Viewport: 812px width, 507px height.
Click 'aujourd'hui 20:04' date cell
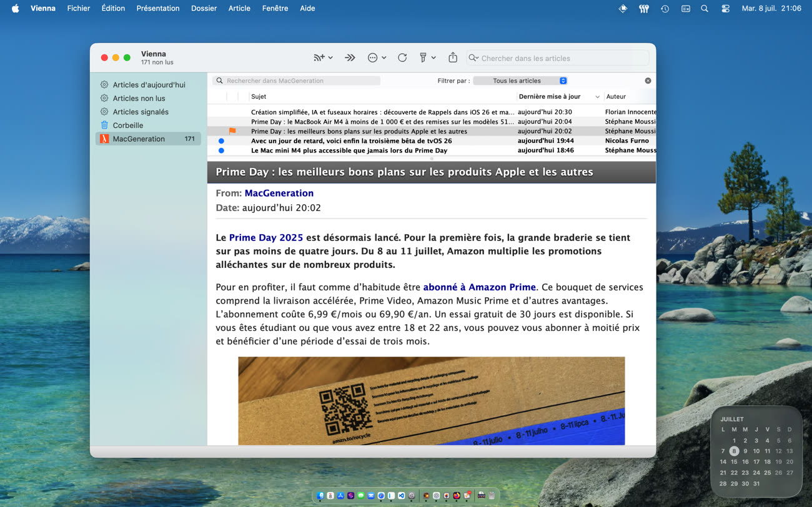545,122
